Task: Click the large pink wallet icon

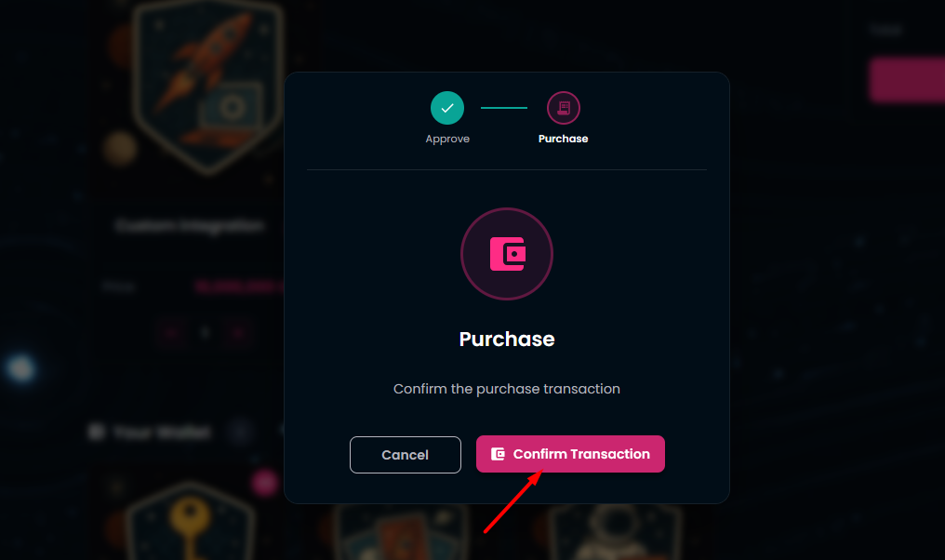Action: click(x=507, y=254)
